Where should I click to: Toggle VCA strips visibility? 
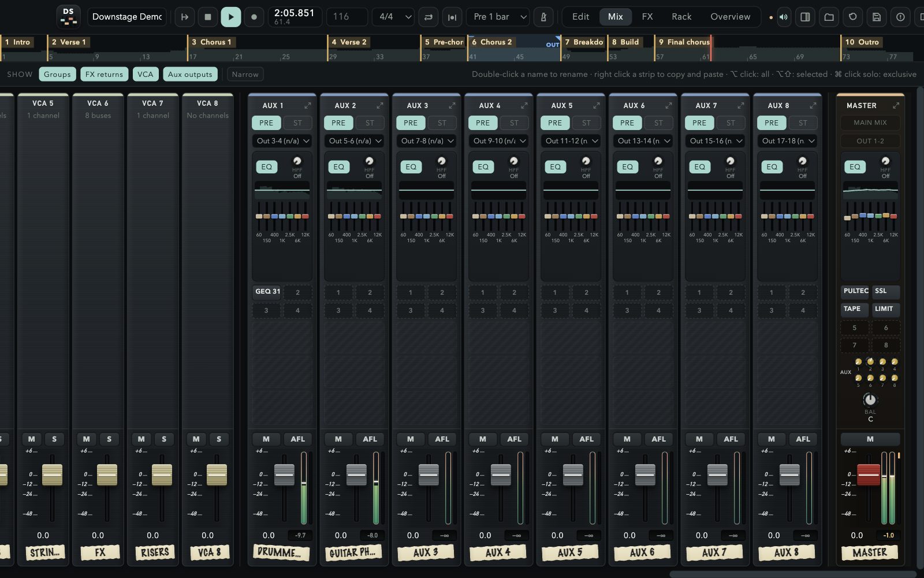146,74
